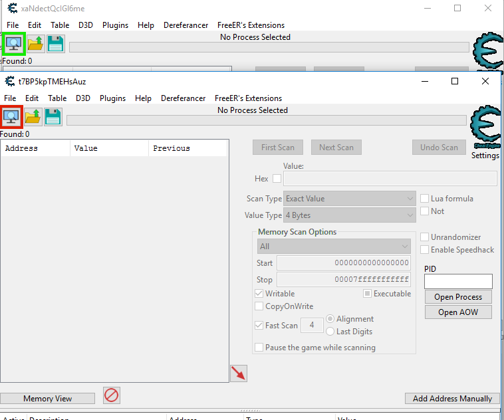
Task: Click the red arrow below the results list
Action: [238, 373]
